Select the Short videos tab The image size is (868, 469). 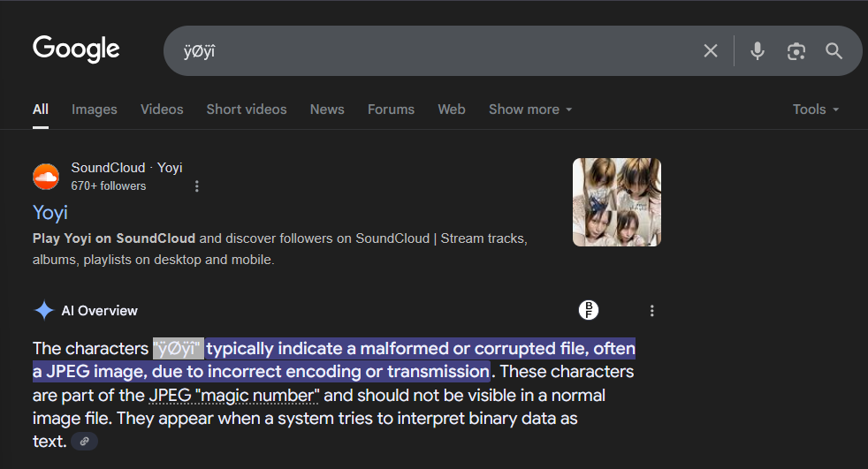pos(247,110)
